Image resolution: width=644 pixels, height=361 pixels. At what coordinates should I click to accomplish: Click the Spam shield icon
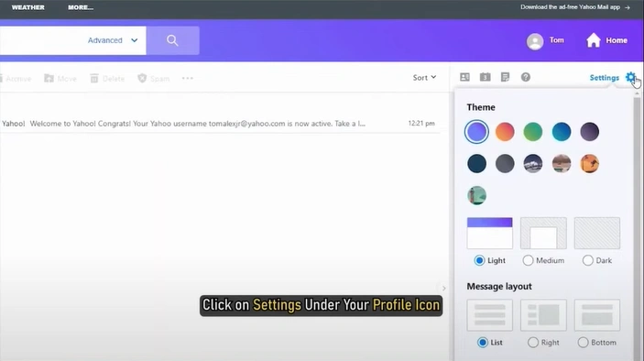coord(142,79)
